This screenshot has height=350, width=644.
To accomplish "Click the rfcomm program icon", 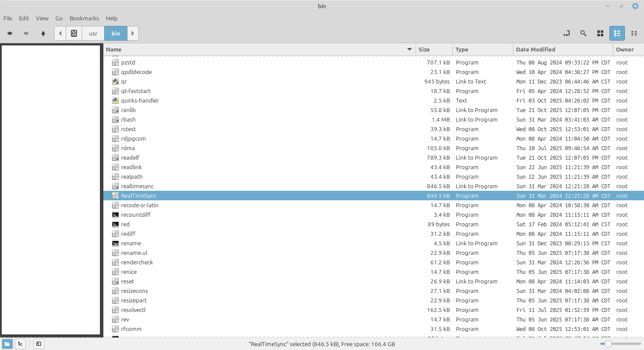I will coord(115,329).
